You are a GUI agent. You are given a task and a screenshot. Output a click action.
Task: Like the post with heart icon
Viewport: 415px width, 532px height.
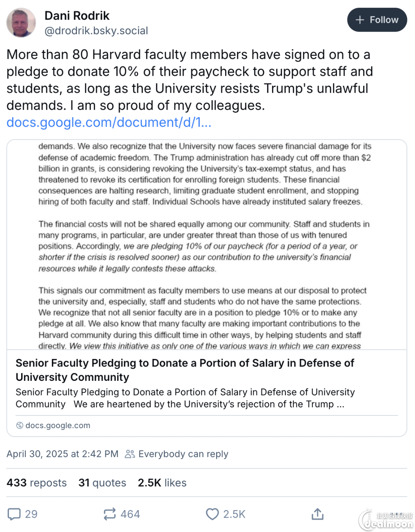212,514
